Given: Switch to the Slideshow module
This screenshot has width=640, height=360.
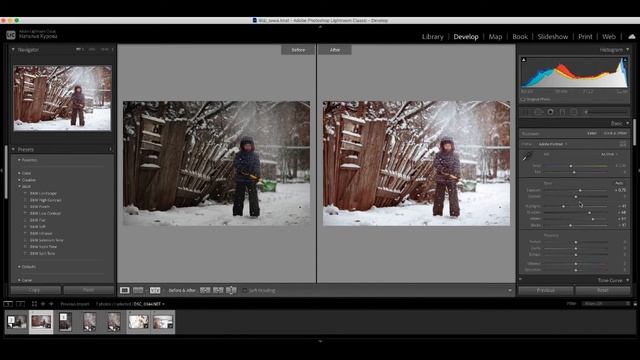Looking at the screenshot, I should pos(553,37).
